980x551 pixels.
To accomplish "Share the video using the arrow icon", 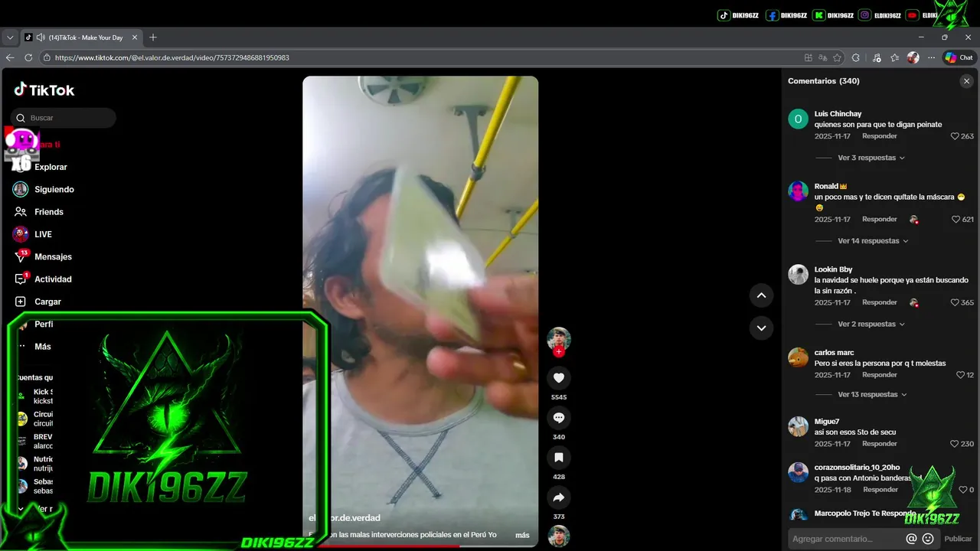I will 558,497.
